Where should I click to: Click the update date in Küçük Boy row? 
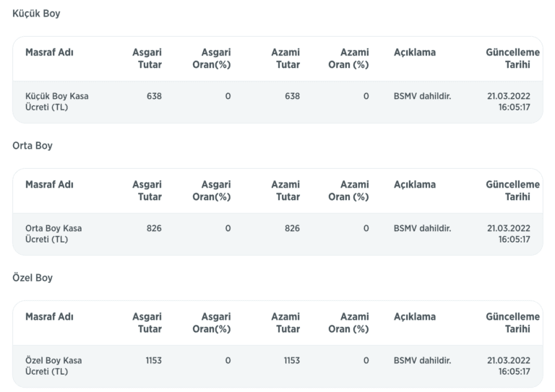tap(509, 102)
